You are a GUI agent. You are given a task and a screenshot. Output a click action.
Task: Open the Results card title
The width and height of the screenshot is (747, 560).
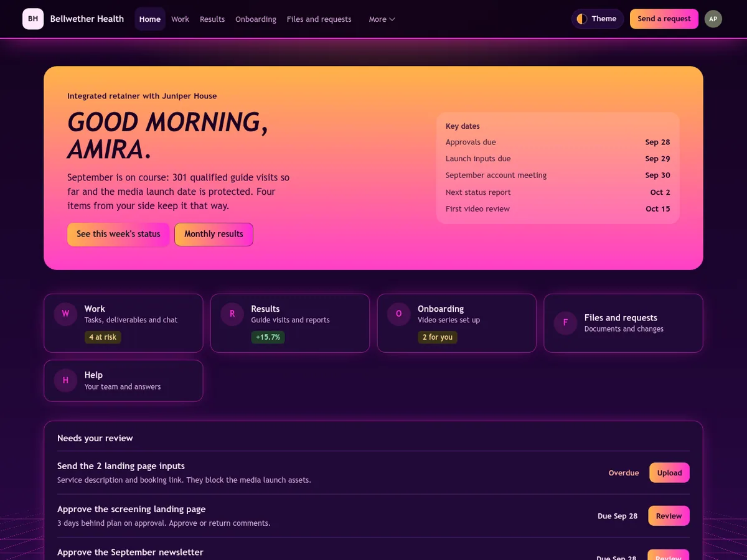265,309
